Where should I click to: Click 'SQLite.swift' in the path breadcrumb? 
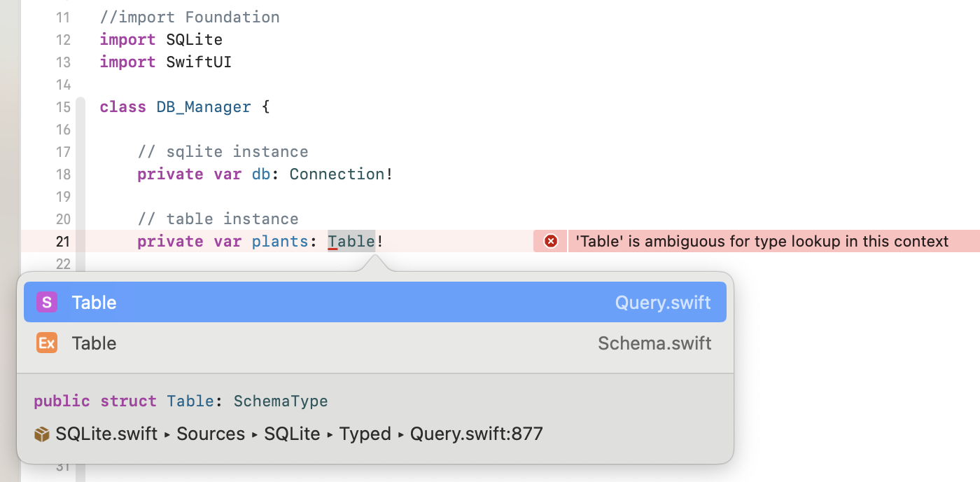[x=106, y=434]
